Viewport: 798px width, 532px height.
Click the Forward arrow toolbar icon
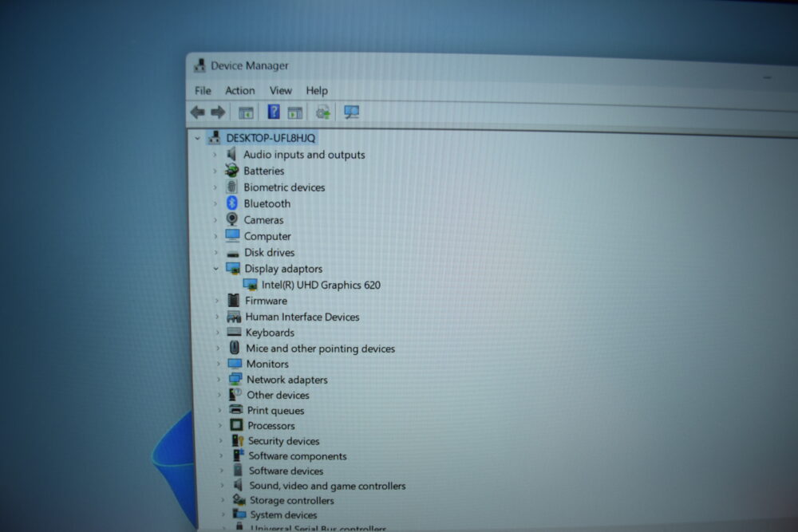coord(219,112)
